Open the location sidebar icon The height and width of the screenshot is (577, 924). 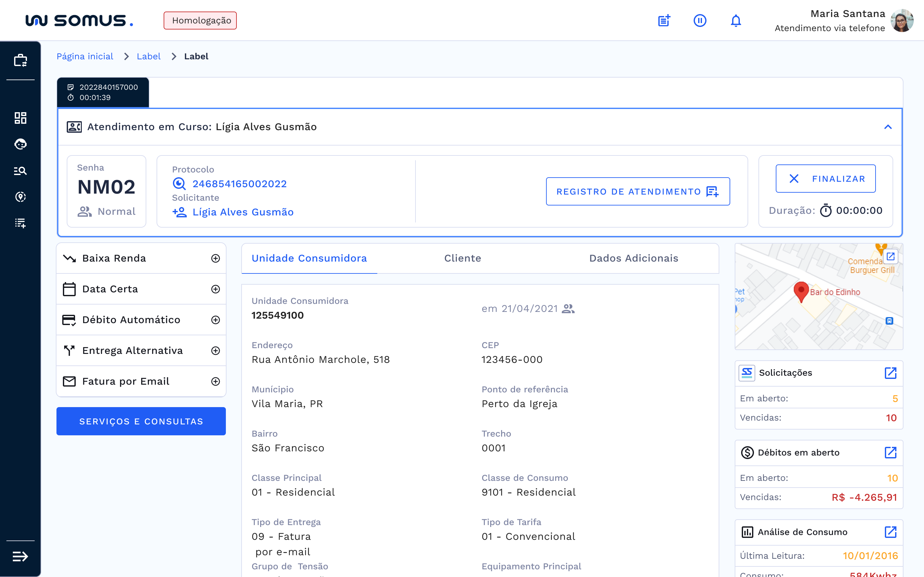(20, 197)
